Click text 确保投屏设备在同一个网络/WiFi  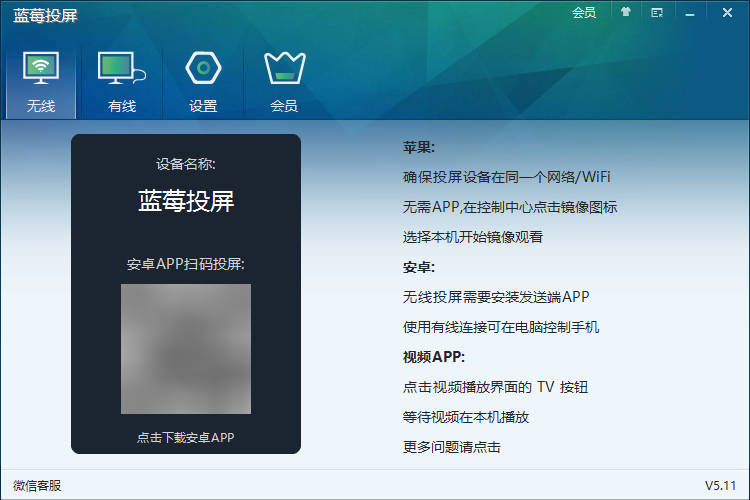tap(507, 177)
